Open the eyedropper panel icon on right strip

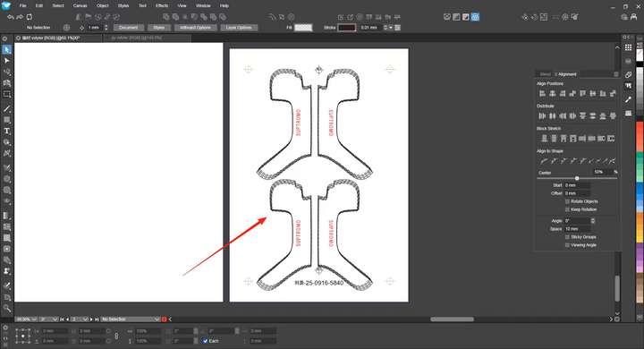(x=629, y=99)
